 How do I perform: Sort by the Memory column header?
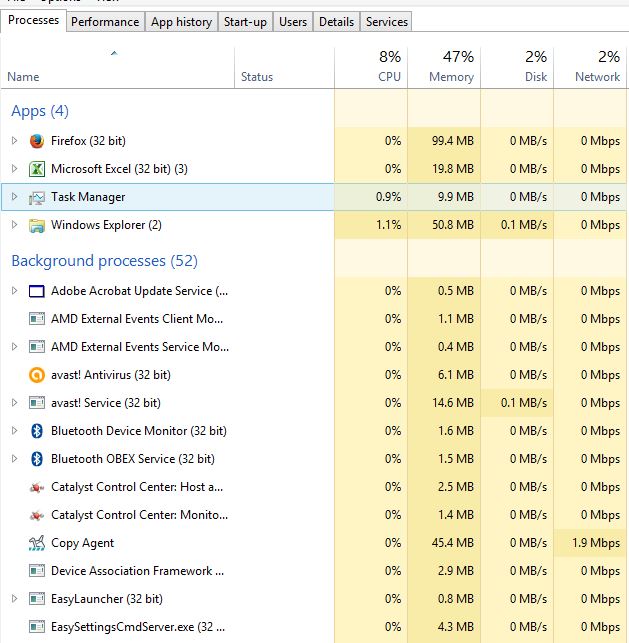tap(444, 68)
